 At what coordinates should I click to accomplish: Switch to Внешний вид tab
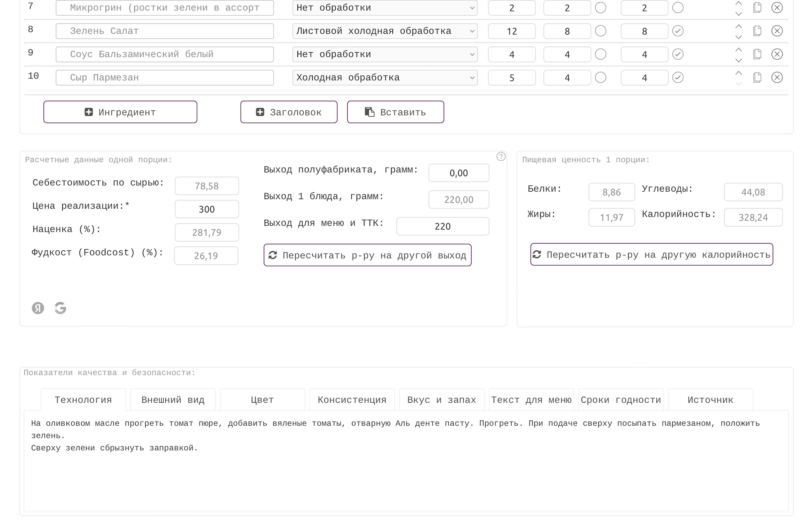click(173, 400)
